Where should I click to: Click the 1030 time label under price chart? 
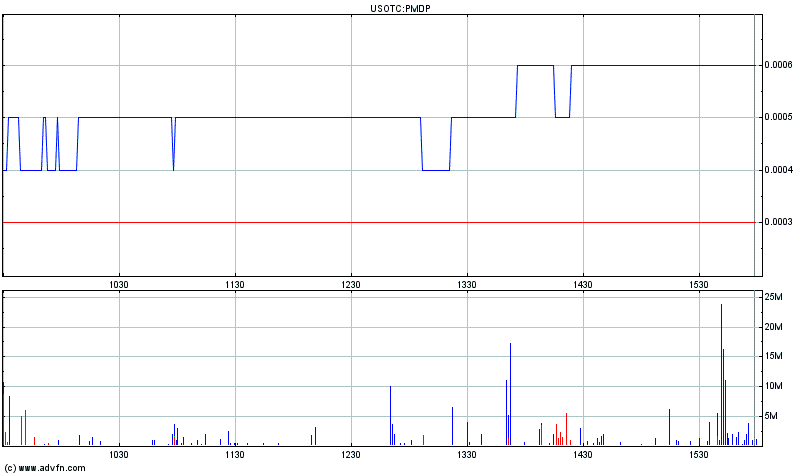click(x=119, y=285)
